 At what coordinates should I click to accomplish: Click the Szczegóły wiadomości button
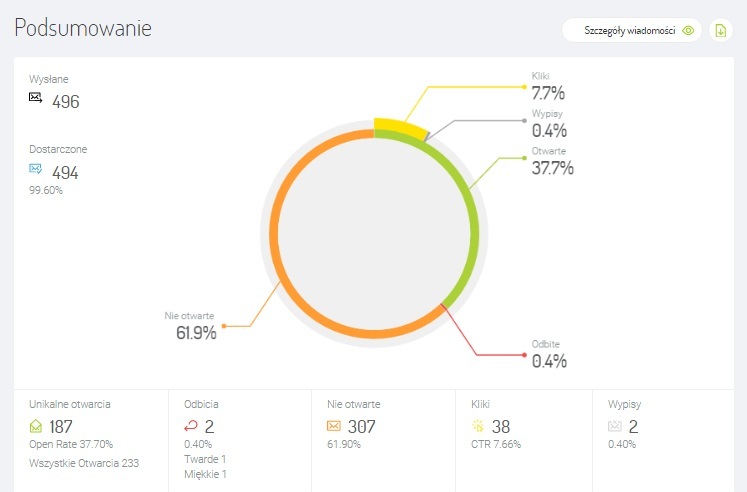(x=630, y=30)
